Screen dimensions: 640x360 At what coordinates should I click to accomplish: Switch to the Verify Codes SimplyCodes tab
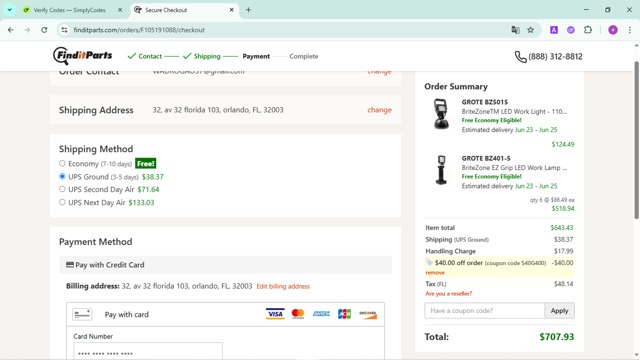(x=69, y=10)
